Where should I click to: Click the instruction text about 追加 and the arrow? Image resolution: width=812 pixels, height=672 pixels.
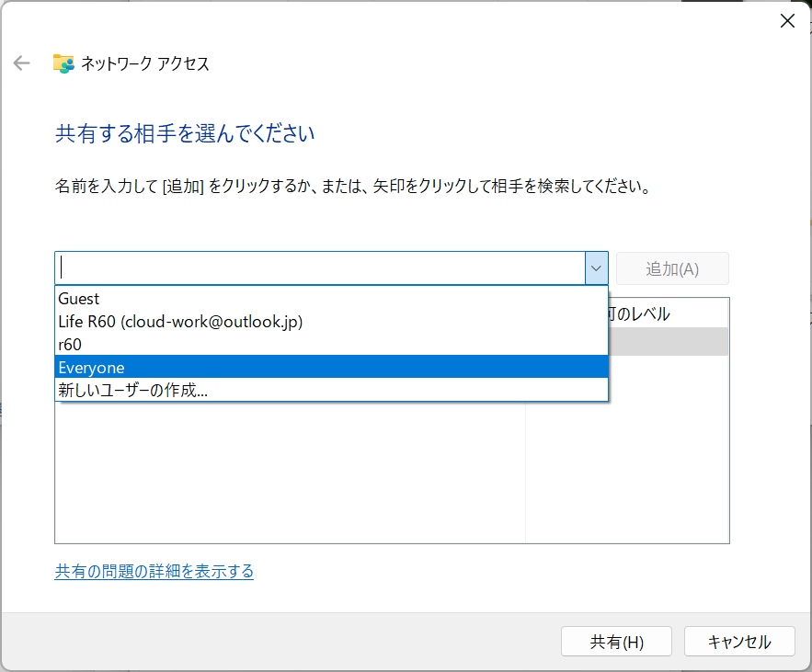pos(353,188)
